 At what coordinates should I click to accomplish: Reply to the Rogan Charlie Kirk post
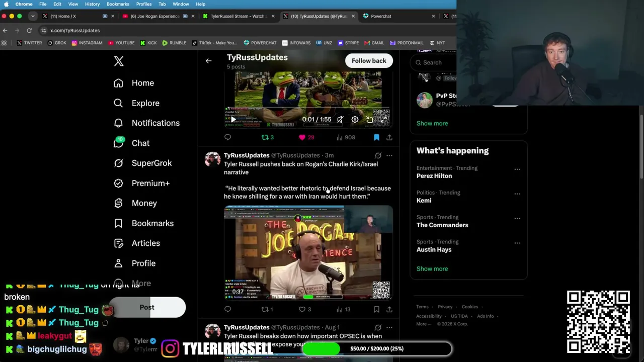click(227, 309)
